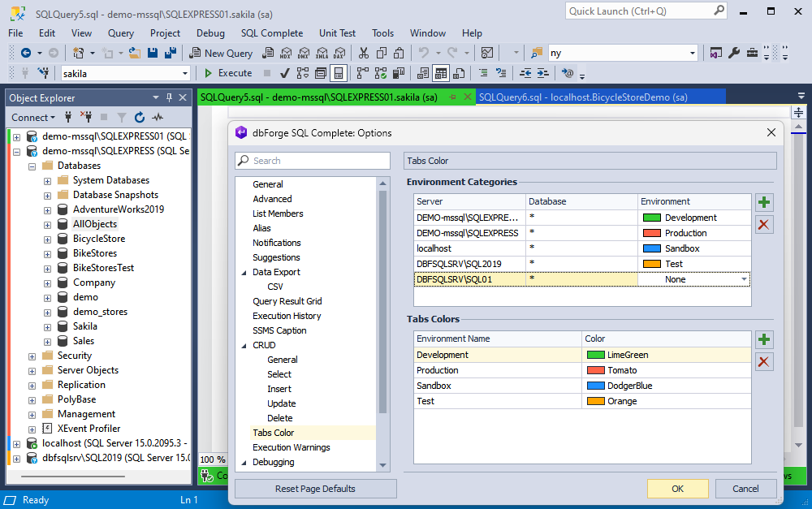Viewport: 812px width, 509px height.
Task: Click the Properties wrench icon
Action: [x=734, y=53]
